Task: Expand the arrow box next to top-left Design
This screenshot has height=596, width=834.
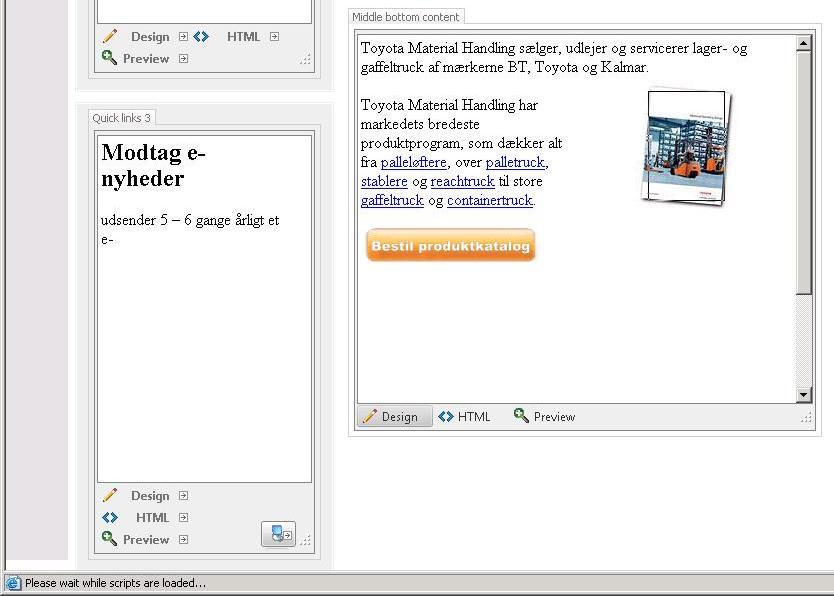Action: pyautogui.click(x=184, y=36)
